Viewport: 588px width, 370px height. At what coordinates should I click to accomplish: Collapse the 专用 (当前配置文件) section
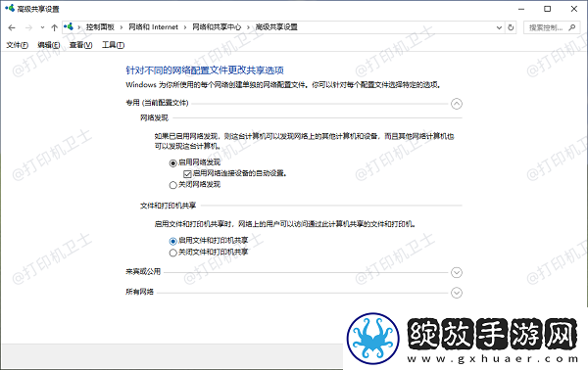[x=457, y=104]
